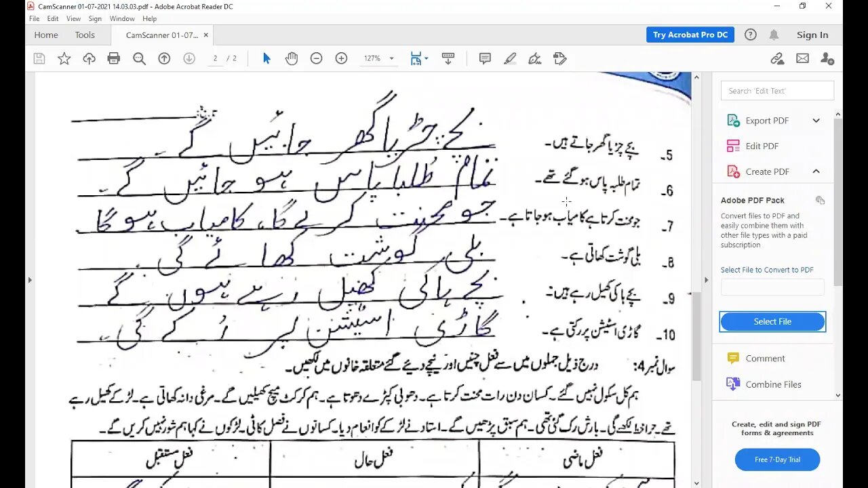Zoom in with the plus icon

point(341,59)
